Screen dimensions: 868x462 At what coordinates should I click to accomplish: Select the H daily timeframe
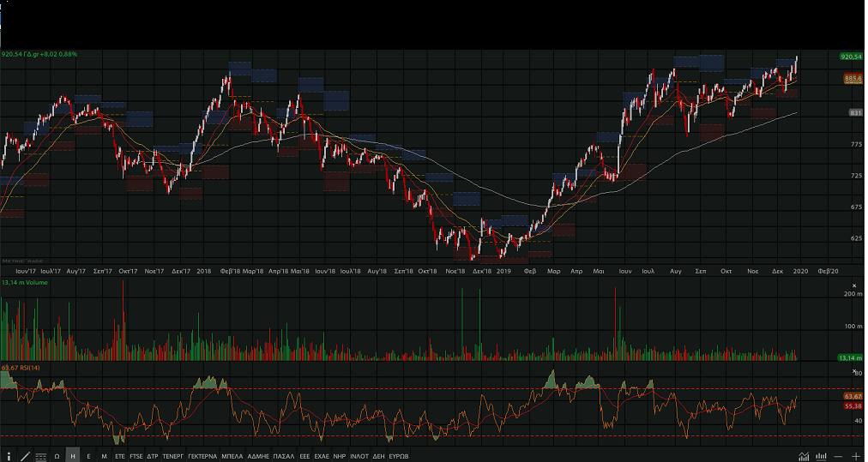(x=73, y=456)
